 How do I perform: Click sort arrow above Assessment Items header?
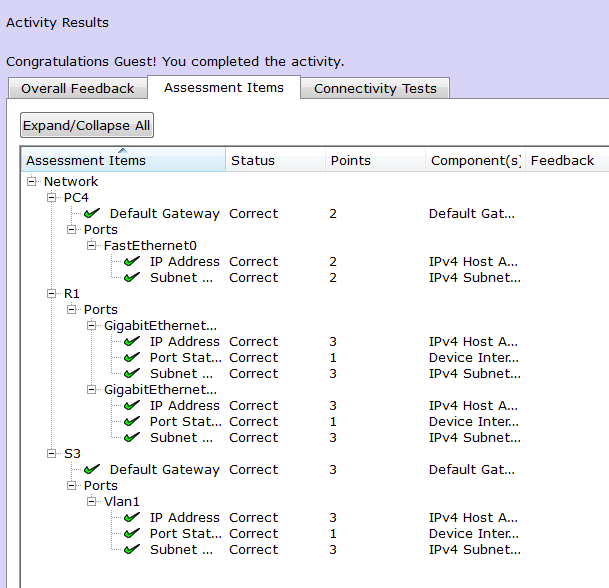click(122, 151)
